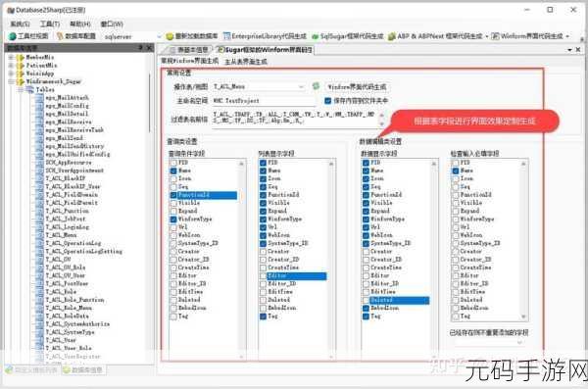
Task: Check PID in 查询条件字段 list
Action: (173, 163)
